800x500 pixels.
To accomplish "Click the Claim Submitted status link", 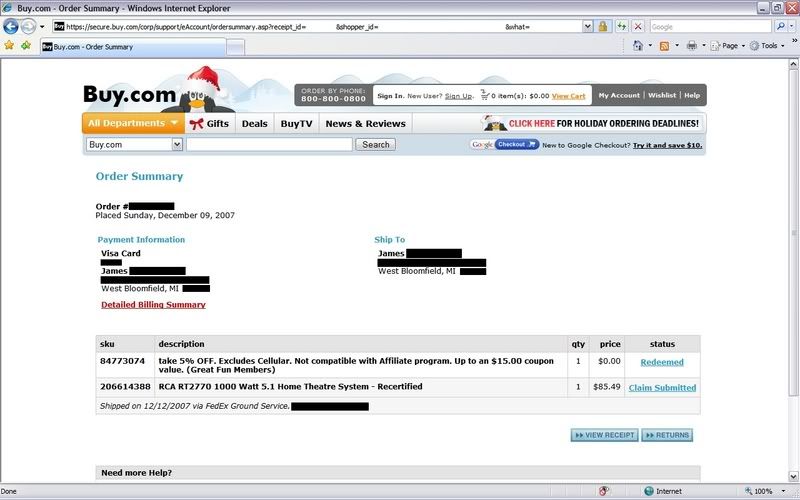I will 662,388.
